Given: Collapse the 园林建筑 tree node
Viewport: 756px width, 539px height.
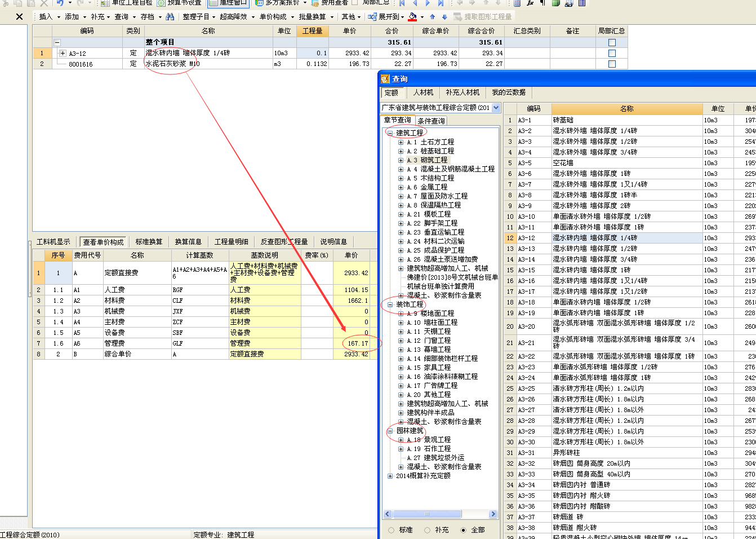Looking at the screenshot, I should click(x=390, y=431).
